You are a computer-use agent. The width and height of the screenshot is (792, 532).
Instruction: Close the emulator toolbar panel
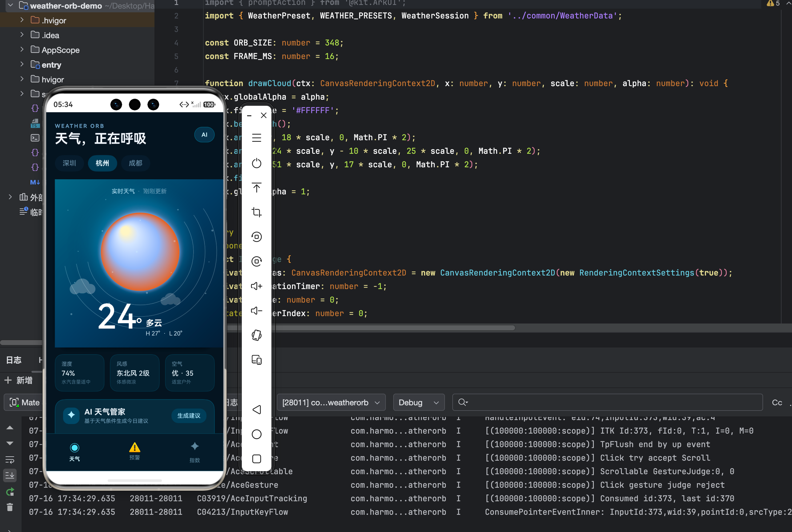(264, 115)
